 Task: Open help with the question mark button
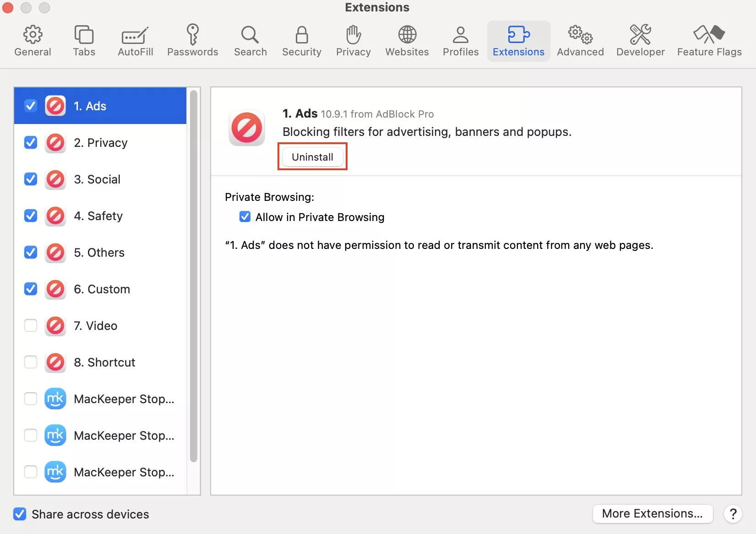click(x=733, y=514)
